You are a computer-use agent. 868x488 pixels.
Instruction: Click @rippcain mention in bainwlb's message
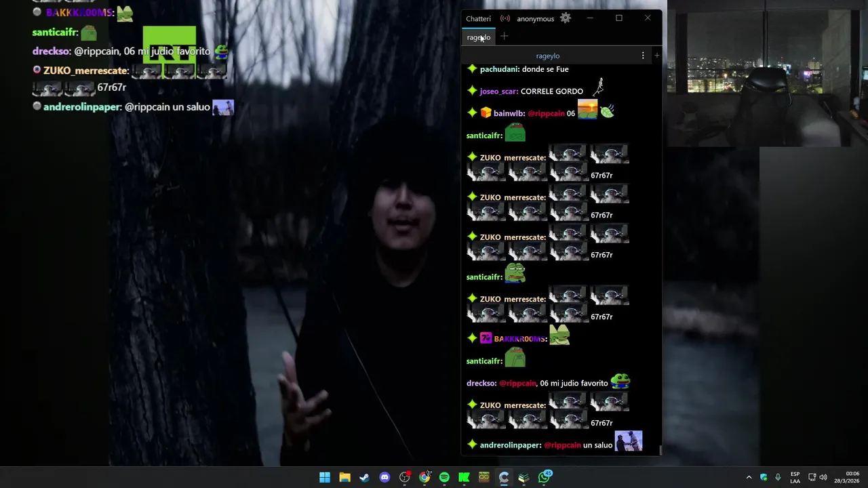[546, 113]
